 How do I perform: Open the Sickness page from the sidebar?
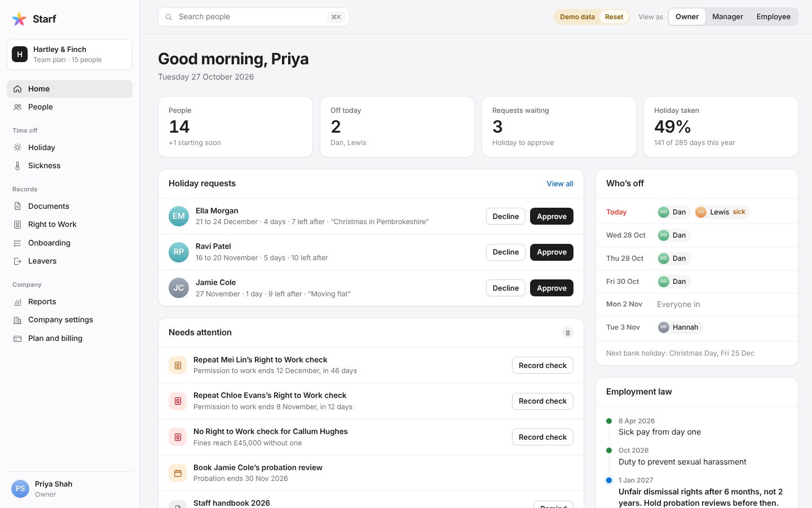69,166
